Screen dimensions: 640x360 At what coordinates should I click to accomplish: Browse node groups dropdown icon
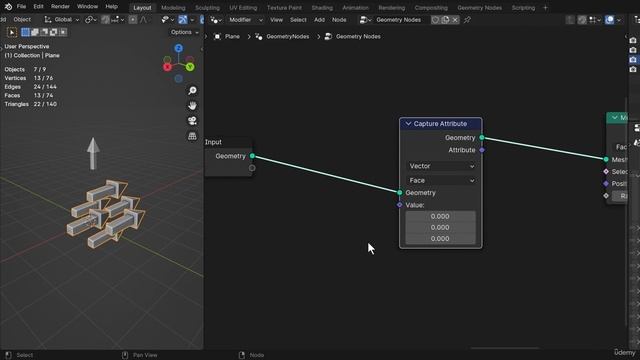click(x=365, y=20)
